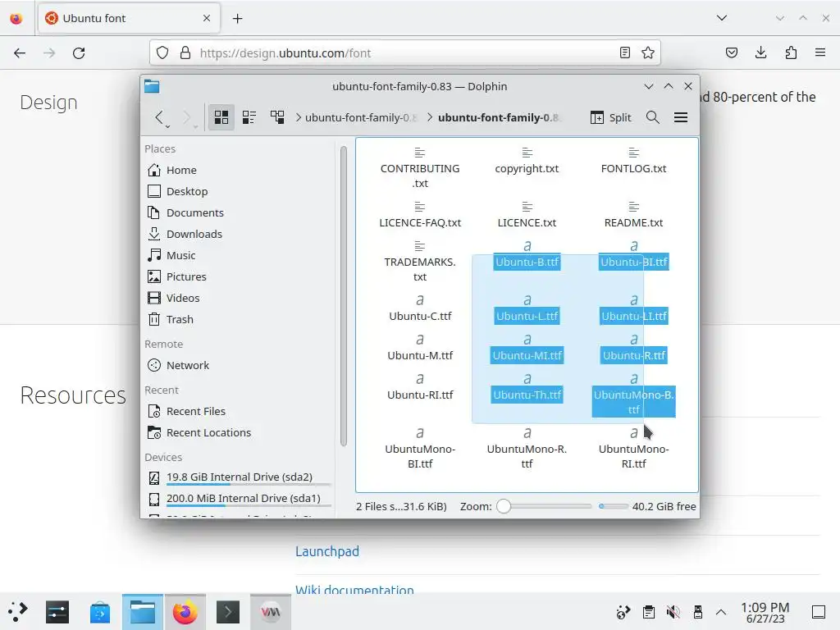Select 19.8 GiB Internal Drive (sda2)

(x=239, y=477)
